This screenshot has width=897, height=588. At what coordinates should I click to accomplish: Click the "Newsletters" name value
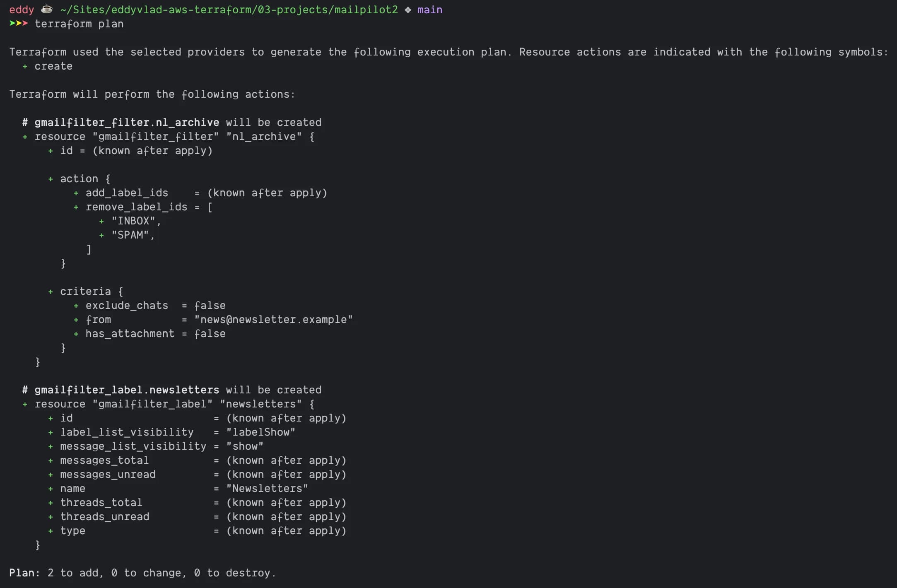tap(267, 489)
